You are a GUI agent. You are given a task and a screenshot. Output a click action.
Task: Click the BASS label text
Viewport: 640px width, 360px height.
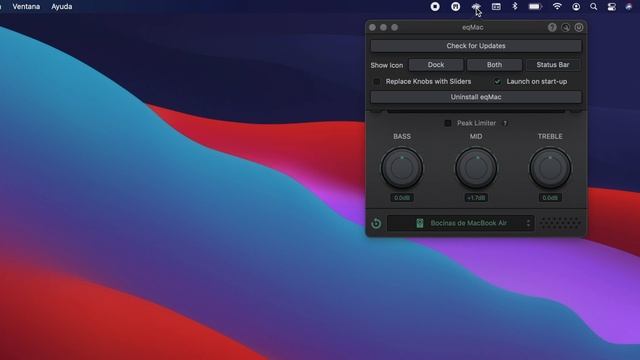coord(402,137)
